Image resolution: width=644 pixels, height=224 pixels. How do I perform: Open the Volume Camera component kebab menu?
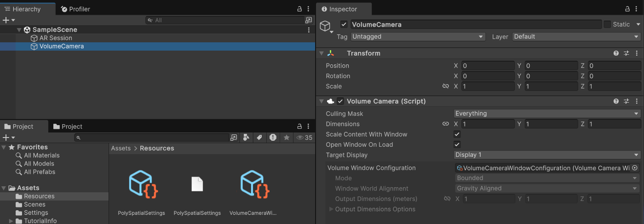click(637, 101)
